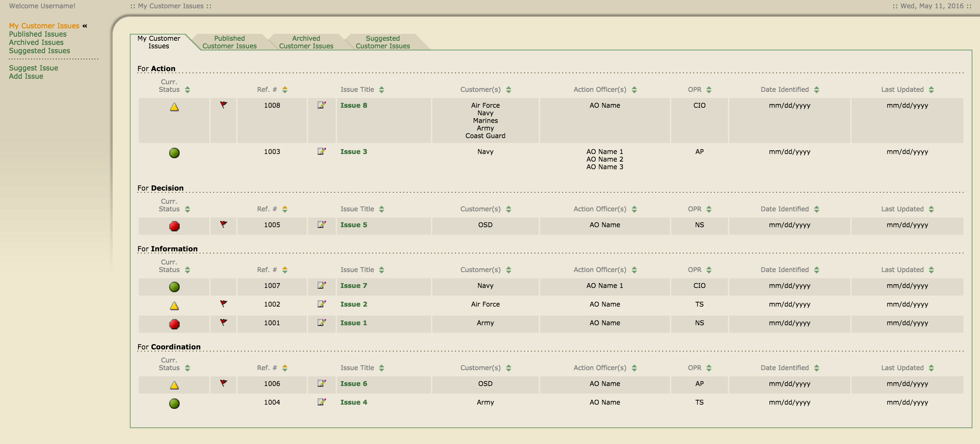The width and height of the screenshot is (980, 444).
Task: Open the Issue 6 title link
Action: click(353, 384)
